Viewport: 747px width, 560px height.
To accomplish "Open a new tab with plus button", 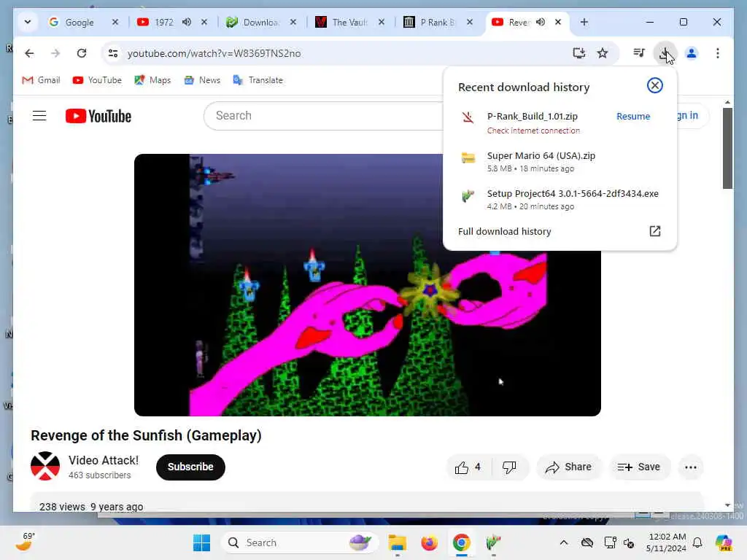I will coord(584,22).
